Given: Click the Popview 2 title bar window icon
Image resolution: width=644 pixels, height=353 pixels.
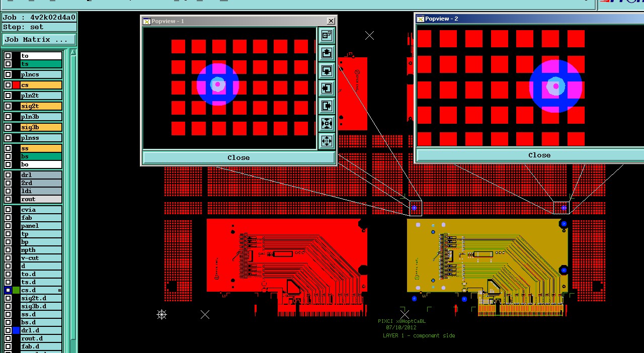Looking at the screenshot, I should (x=420, y=19).
